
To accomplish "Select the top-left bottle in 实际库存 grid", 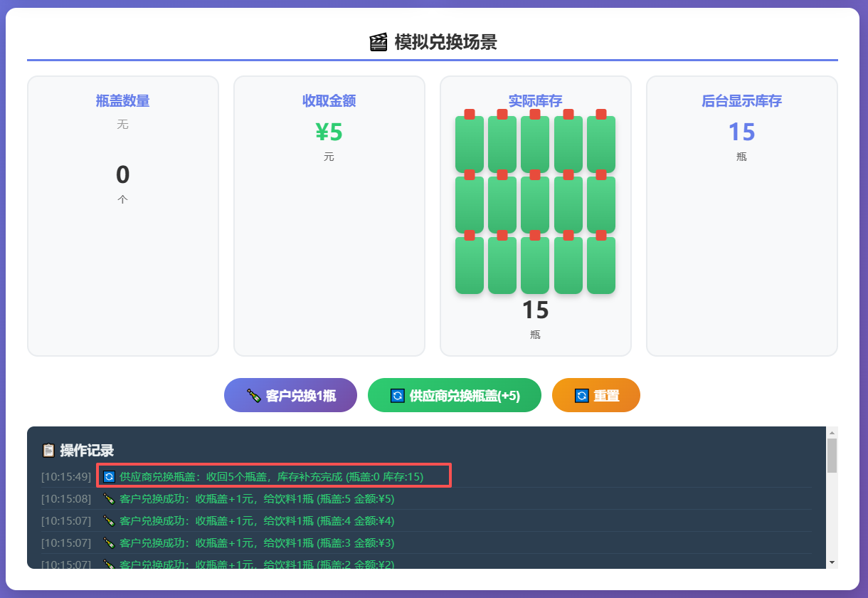I will pos(470,143).
